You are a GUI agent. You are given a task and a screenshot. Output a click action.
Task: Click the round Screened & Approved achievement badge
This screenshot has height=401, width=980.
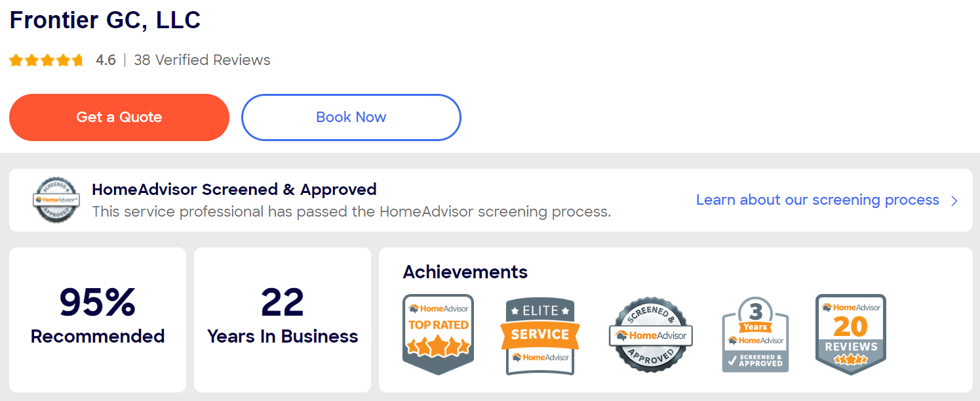[x=650, y=335]
